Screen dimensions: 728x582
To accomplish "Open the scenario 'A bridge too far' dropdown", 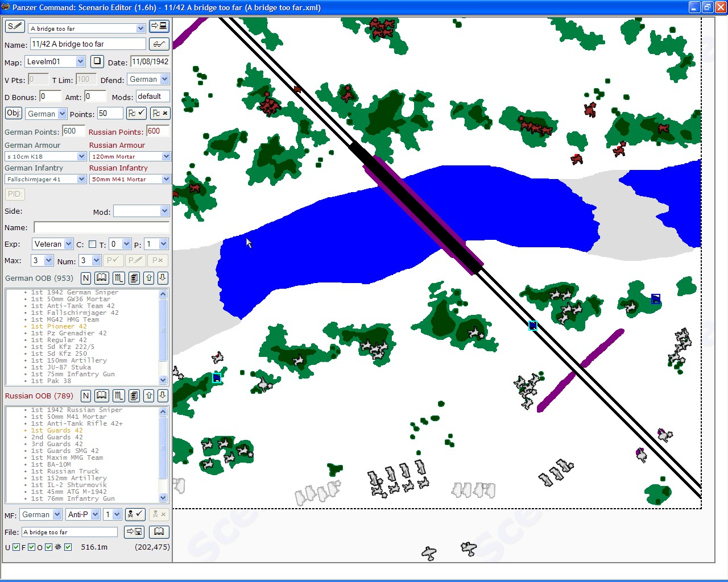I will 140,28.
